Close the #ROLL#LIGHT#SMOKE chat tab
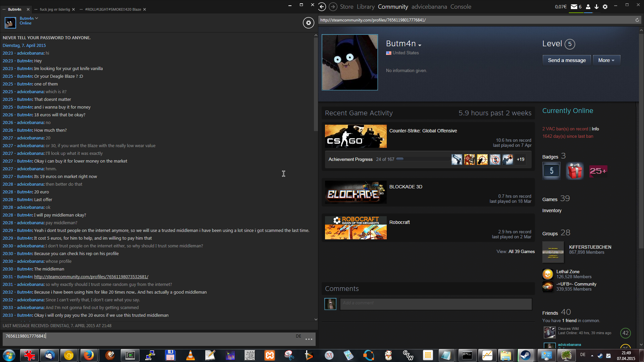 pos(145,9)
